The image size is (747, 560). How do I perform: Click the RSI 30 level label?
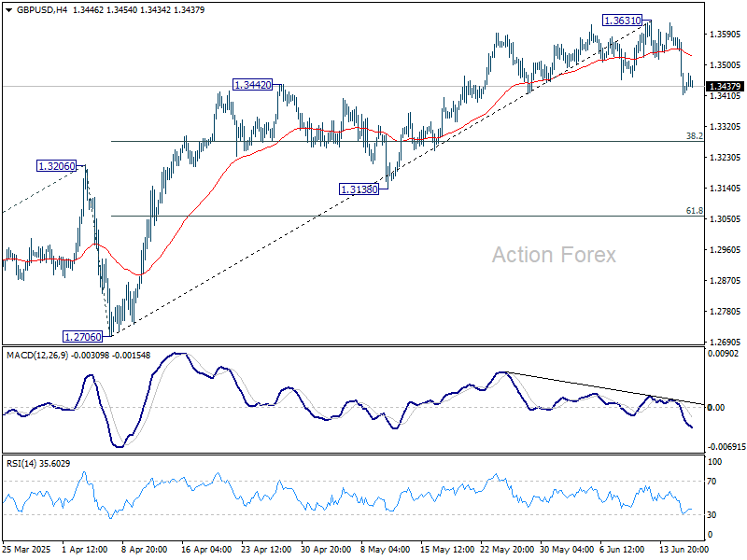712,515
